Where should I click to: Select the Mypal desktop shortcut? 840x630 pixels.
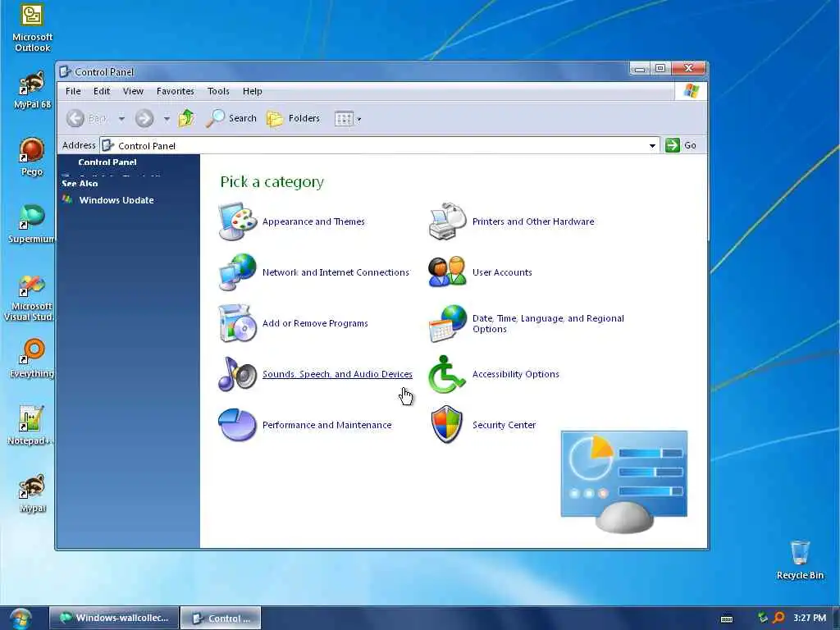point(32,493)
